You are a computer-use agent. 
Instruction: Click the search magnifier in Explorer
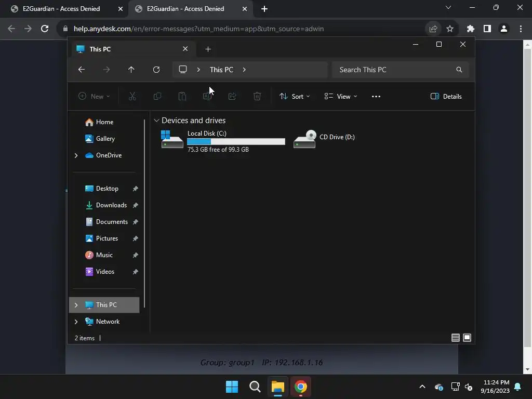459,70
